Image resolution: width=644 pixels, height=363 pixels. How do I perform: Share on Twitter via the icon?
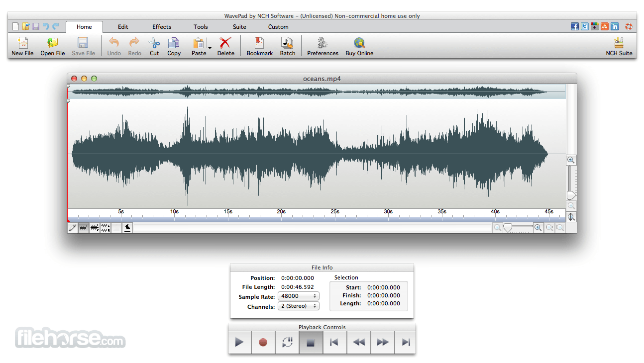(585, 27)
